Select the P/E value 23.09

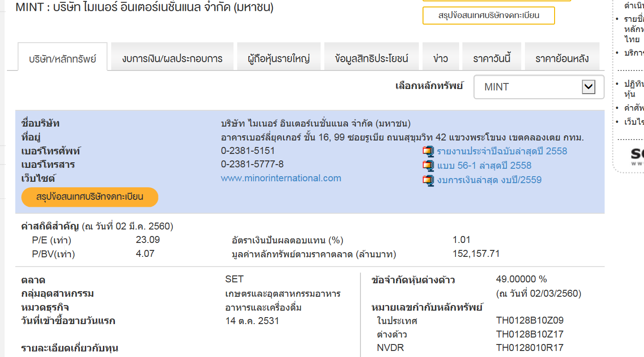pos(147,240)
